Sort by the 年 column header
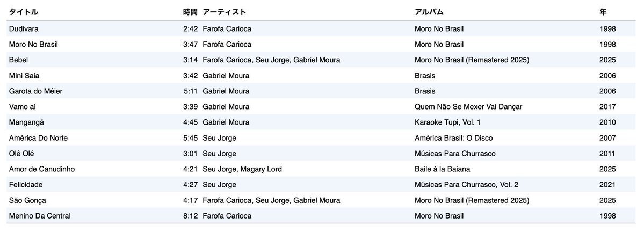 pyautogui.click(x=603, y=12)
